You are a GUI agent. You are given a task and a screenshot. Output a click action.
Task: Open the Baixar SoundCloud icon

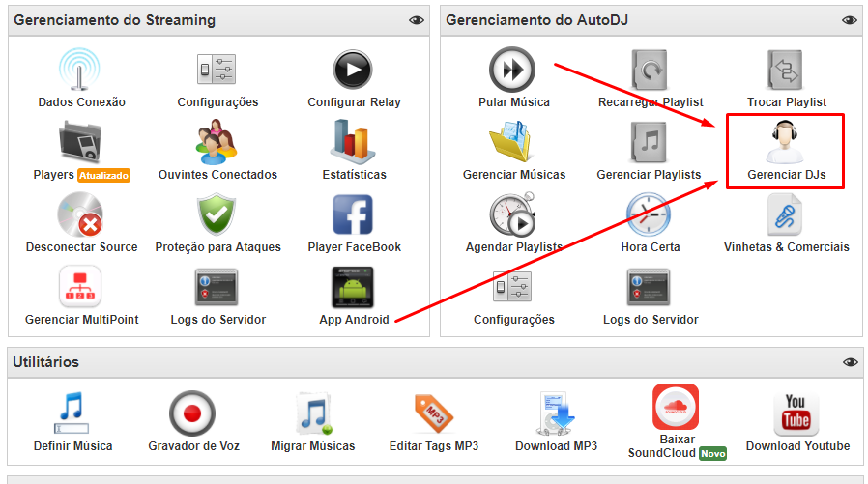(x=676, y=407)
